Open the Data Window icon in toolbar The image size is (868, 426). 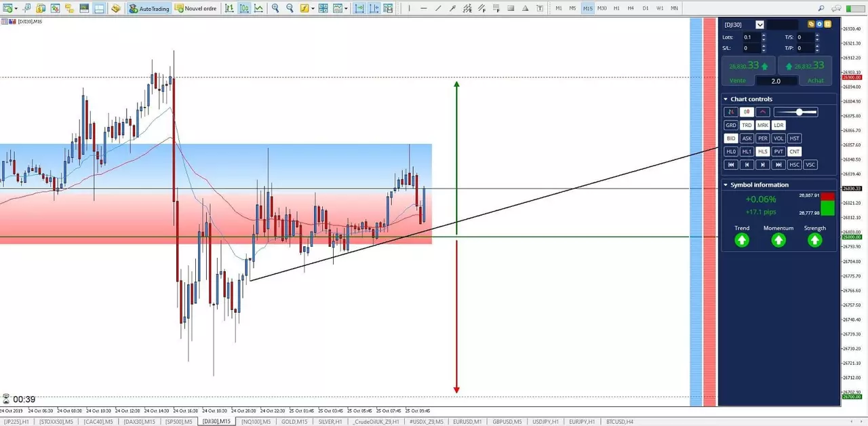tap(26, 8)
